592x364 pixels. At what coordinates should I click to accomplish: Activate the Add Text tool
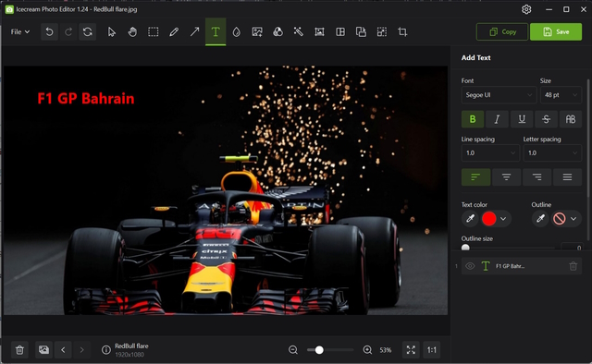tap(216, 32)
